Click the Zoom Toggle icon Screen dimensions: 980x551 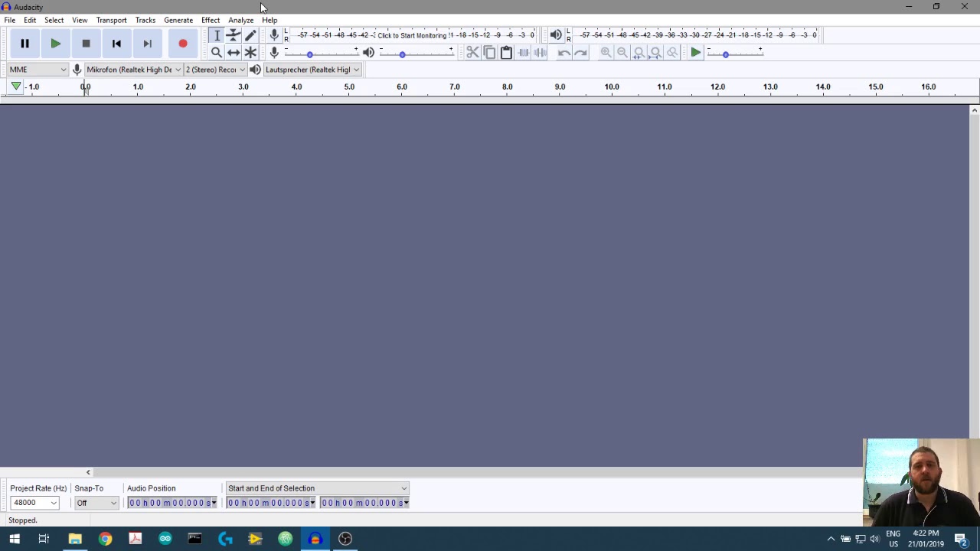pyautogui.click(x=673, y=52)
